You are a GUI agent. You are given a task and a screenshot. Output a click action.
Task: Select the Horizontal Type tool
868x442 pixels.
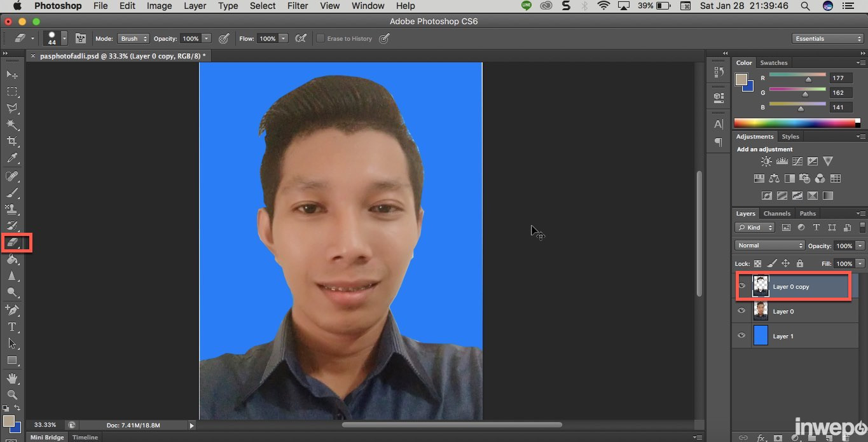coord(12,327)
